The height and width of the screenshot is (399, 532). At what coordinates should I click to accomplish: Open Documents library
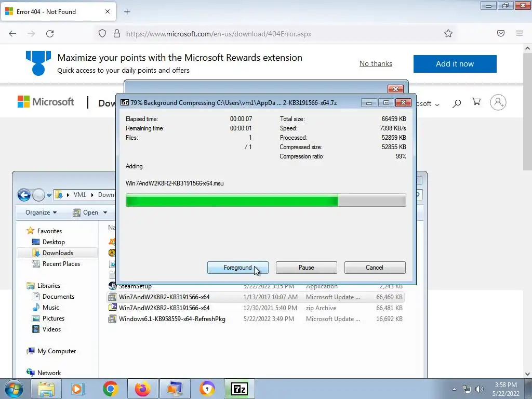[x=58, y=297]
